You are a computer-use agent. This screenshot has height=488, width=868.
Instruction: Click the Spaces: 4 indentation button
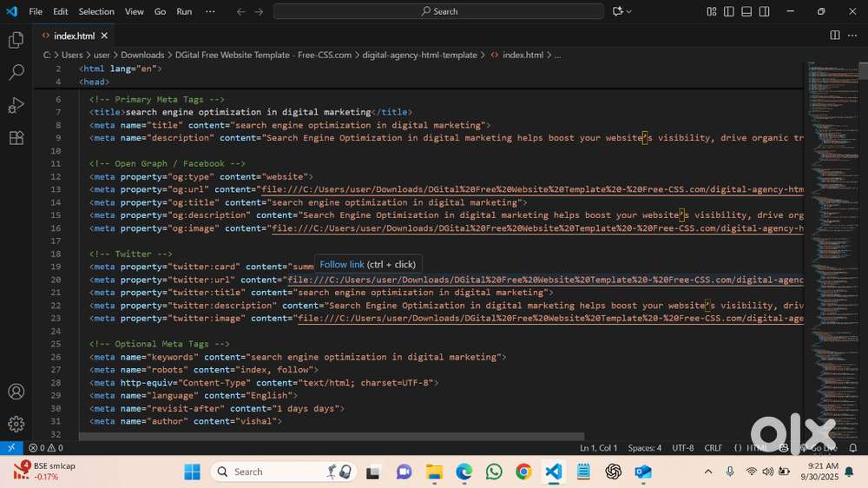click(x=644, y=448)
